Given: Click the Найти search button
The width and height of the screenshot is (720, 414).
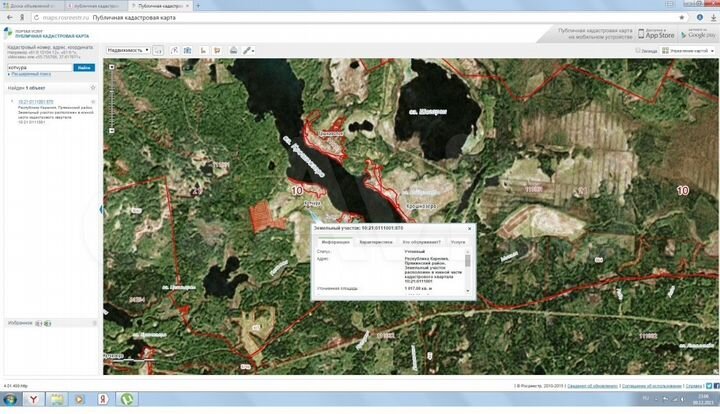Looking at the screenshot, I should click(84, 67).
